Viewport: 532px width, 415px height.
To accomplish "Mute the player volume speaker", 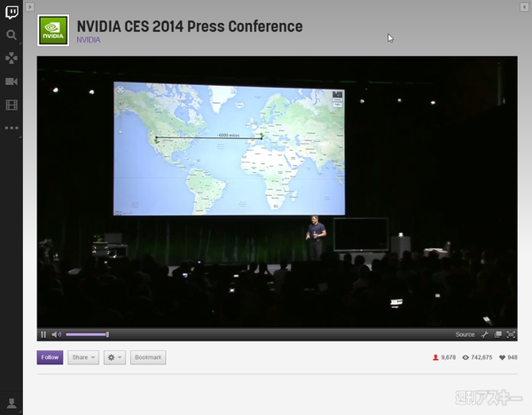I will (57, 334).
